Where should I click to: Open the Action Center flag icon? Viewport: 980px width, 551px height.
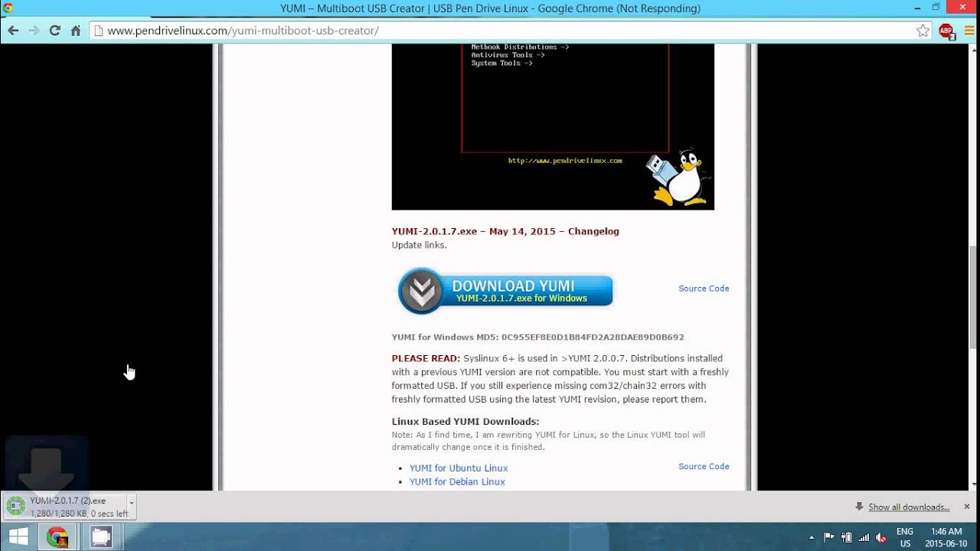pos(828,537)
